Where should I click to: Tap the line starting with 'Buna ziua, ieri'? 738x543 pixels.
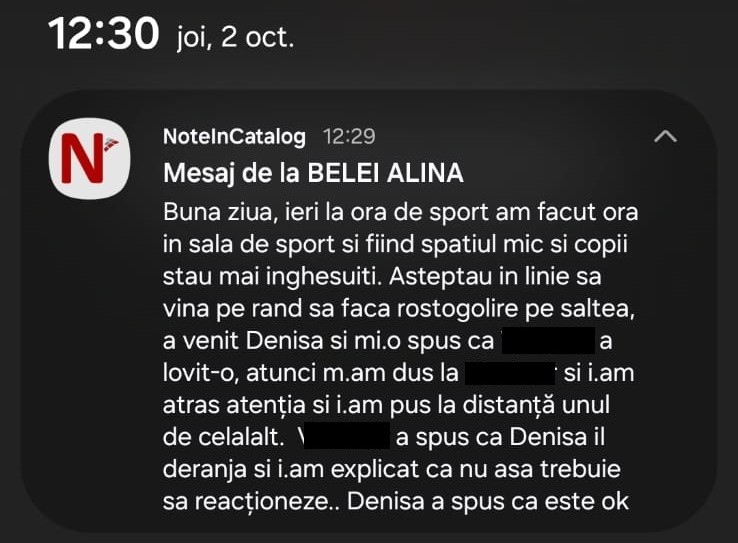pyautogui.click(x=400, y=215)
